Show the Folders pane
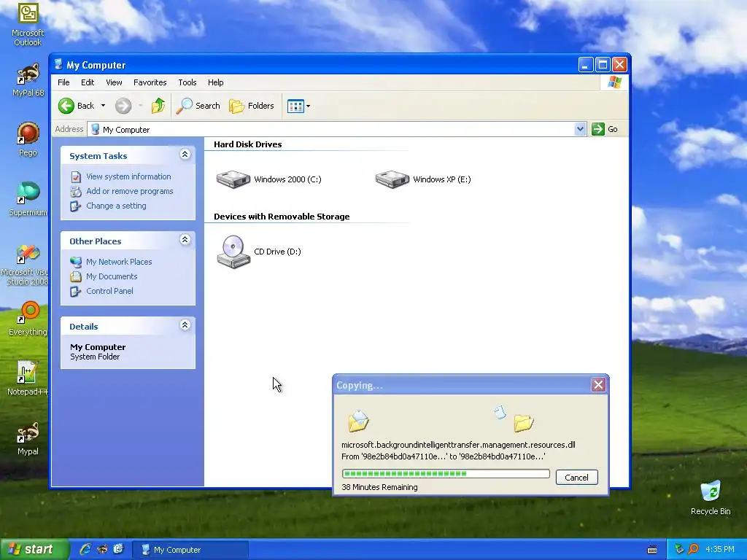The height and width of the screenshot is (560, 747). pos(252,106)
